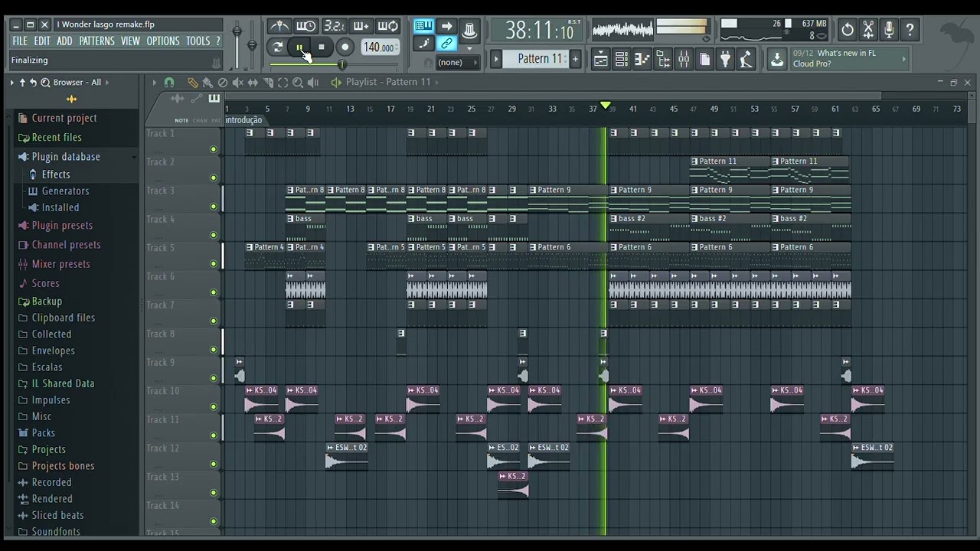Mute Track 1 via green LED
Viewport: 980px width, 551px height.
click(x=213, y=149)
